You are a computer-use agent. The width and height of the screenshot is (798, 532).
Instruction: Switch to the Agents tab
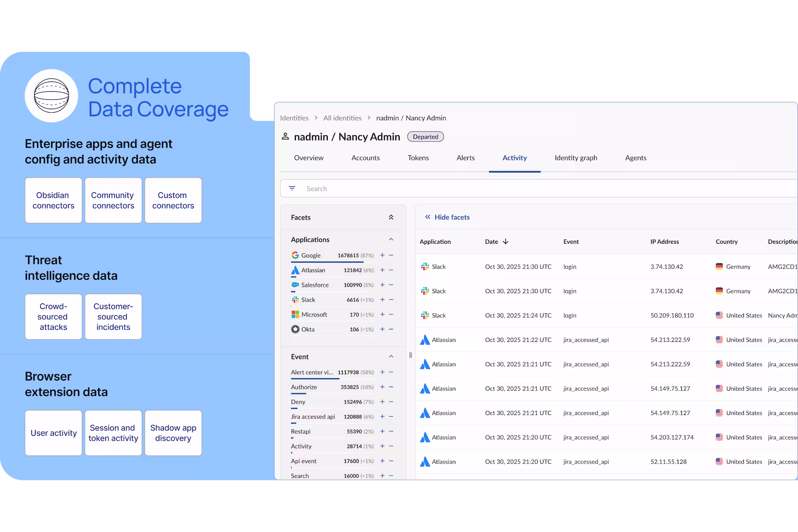[x=636, y=158]
